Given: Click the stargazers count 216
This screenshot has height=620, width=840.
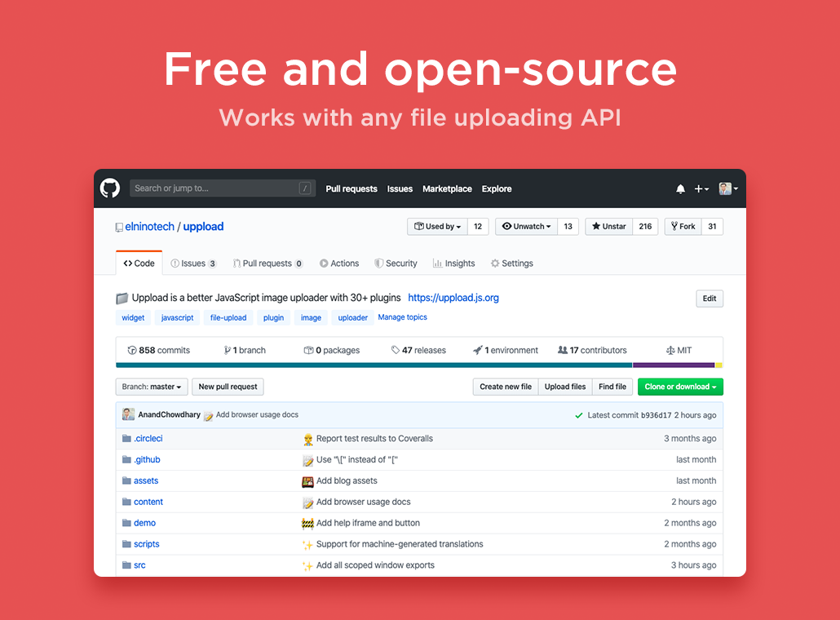Looking at the screenshot, I should point(645,227).
